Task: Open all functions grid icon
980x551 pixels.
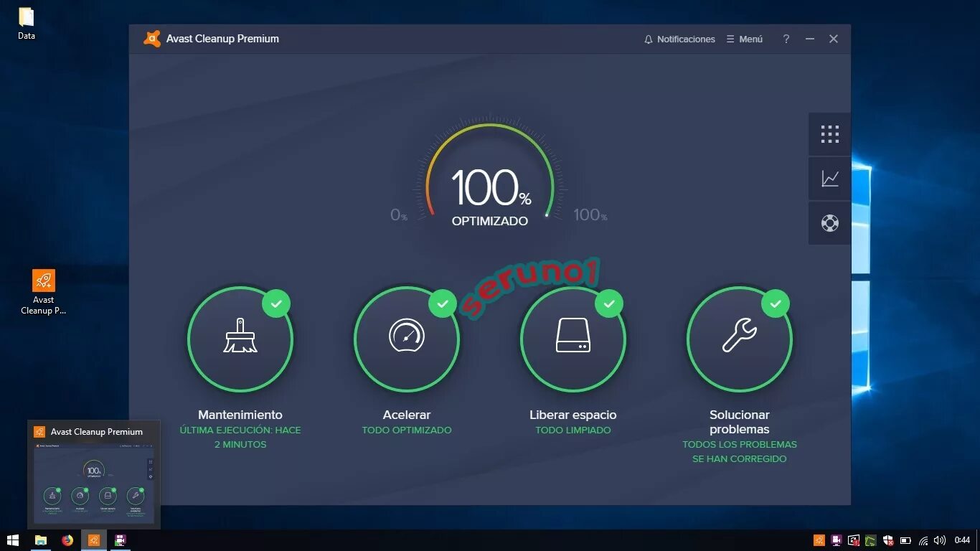Action: pos(830,134)
